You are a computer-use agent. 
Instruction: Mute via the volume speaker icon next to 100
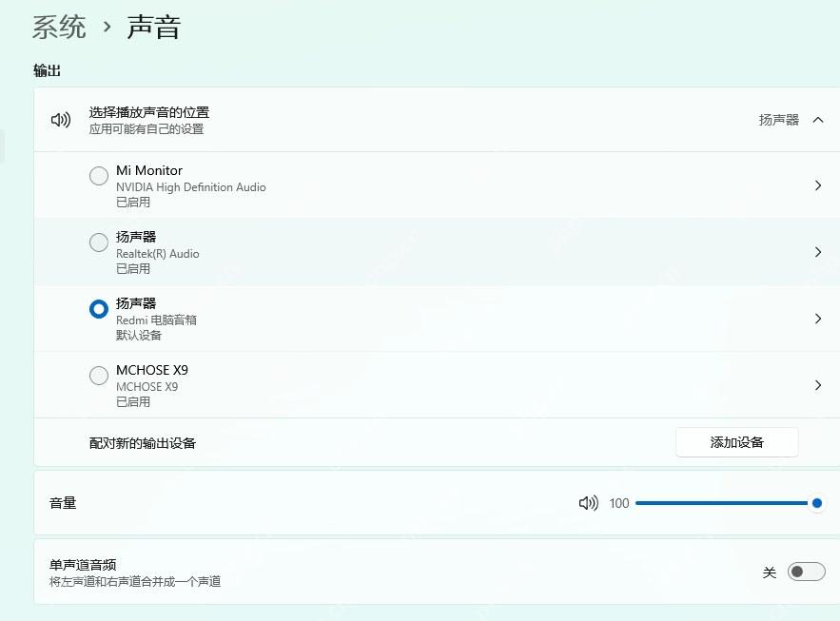point(588,503)
